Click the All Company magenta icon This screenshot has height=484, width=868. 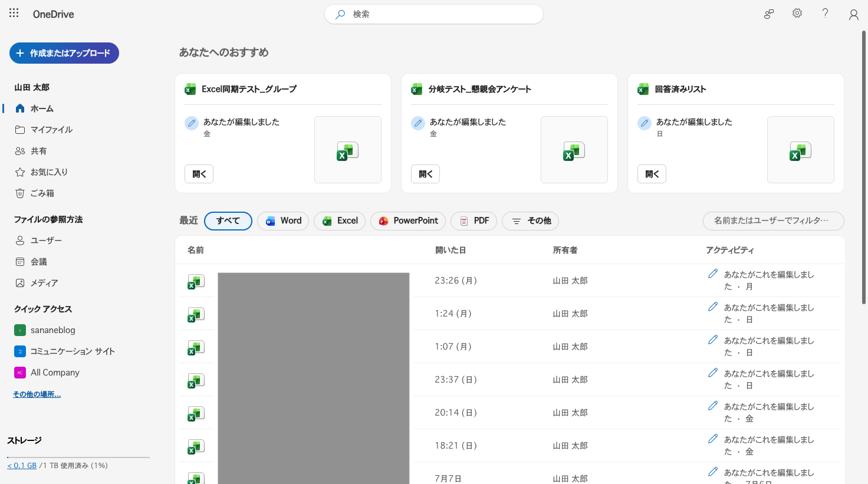[20, 373]
